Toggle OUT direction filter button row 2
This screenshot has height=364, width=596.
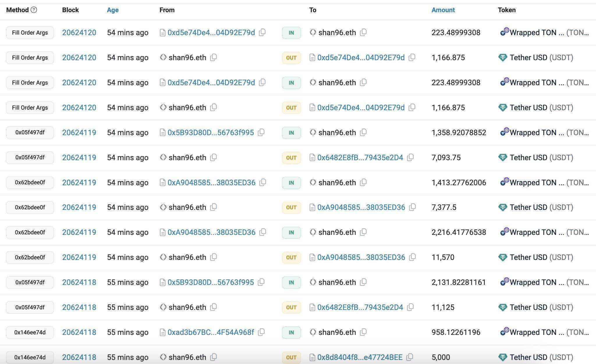tap(291, 57)
